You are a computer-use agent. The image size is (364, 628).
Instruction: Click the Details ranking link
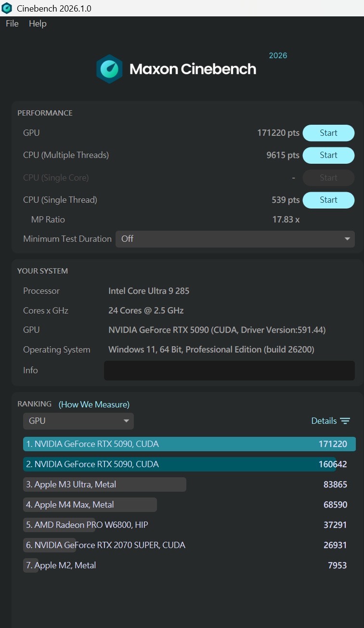[x=324, y=421]
